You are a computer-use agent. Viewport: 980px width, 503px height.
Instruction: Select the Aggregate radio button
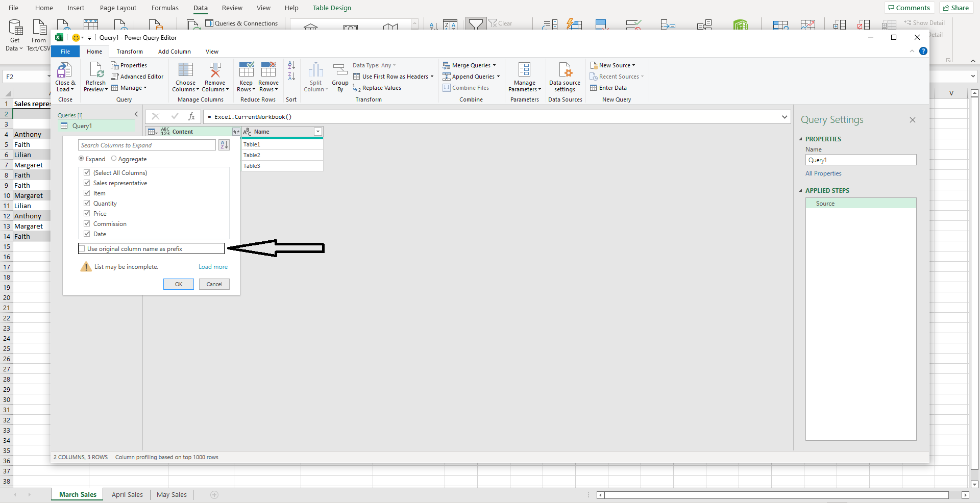[114, 159]
